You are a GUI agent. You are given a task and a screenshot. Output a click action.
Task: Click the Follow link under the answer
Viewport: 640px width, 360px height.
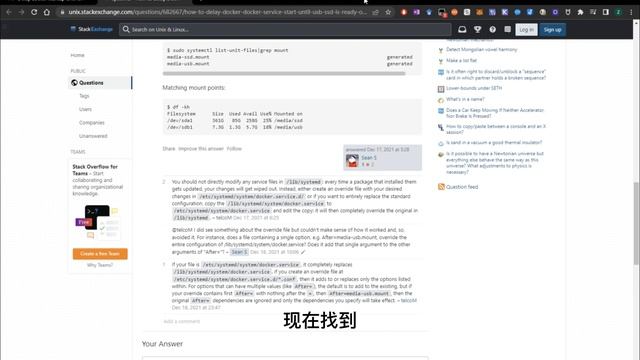click(234, 149)
